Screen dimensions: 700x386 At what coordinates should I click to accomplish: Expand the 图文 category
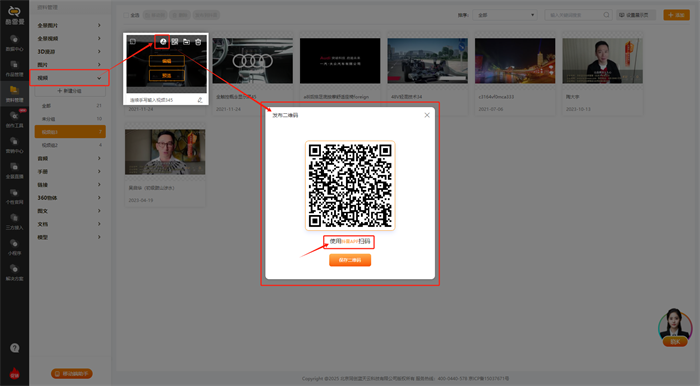[69, 211]
